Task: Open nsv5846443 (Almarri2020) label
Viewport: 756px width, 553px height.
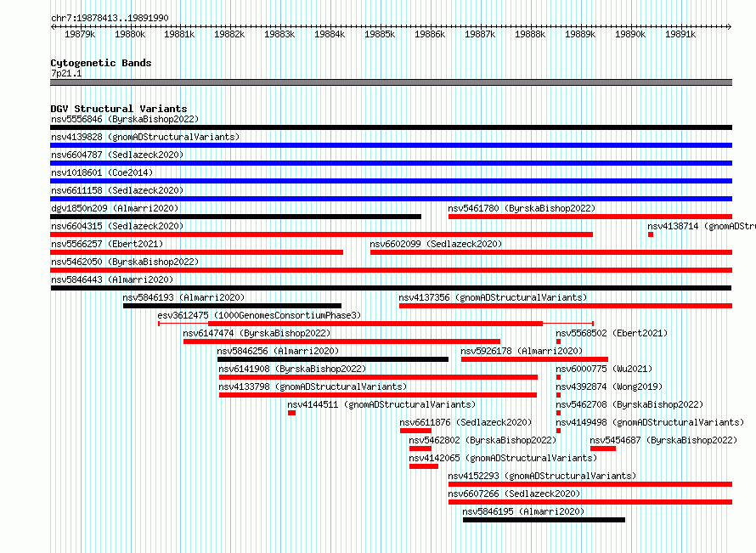Action: (112, 279)
